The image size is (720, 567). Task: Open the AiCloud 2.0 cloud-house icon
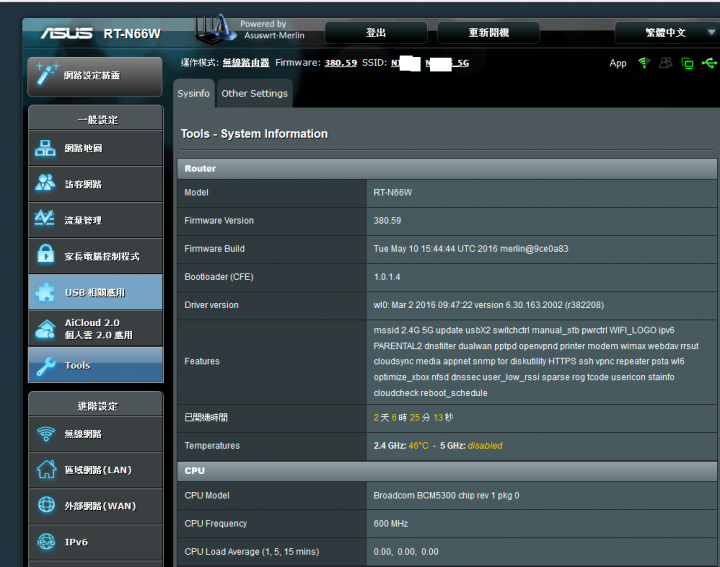point(45,329)
